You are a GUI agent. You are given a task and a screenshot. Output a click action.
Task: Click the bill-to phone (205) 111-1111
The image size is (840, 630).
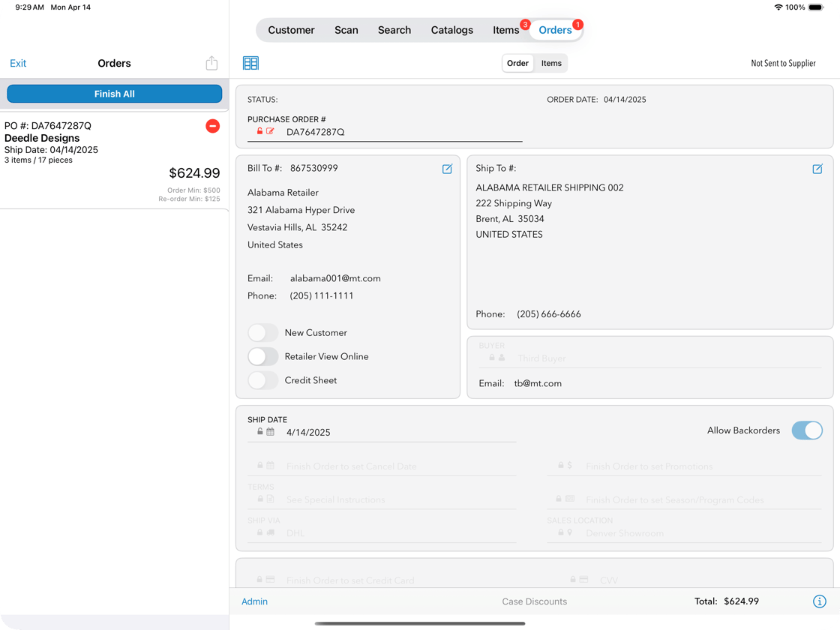[x=322, y=295]
